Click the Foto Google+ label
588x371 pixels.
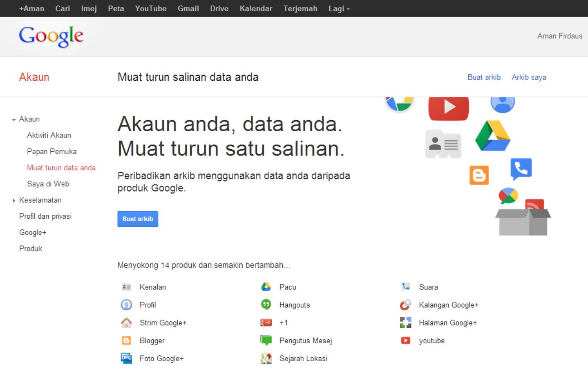(x=162, y=358)
